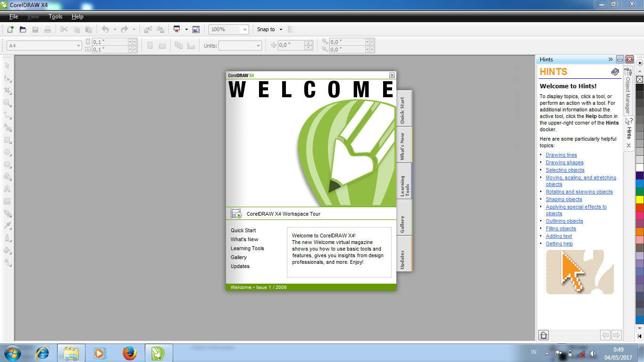This screenshot has height=362, width=644.
Task: Expand the Application launcher dropdown arrow
Action: click(186, 29)
